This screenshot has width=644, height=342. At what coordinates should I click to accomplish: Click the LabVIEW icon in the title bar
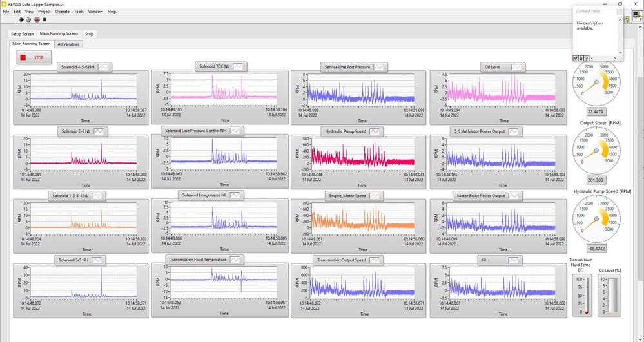click(4, 4)
